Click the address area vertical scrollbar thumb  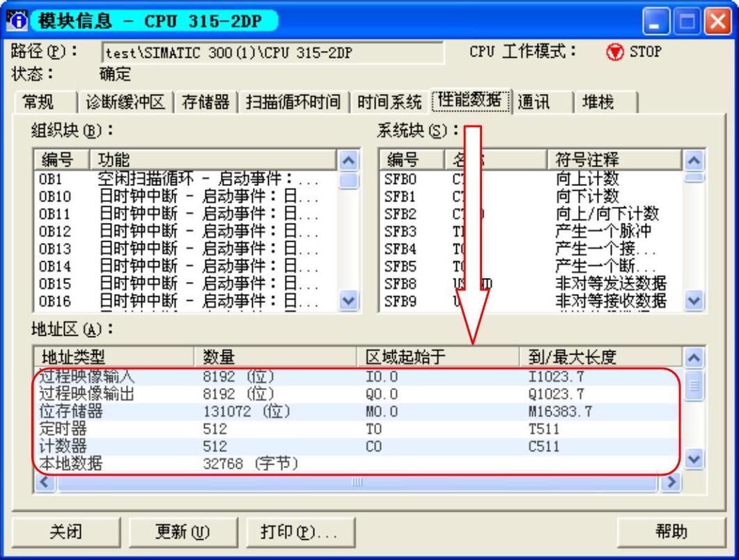[694, 386]
